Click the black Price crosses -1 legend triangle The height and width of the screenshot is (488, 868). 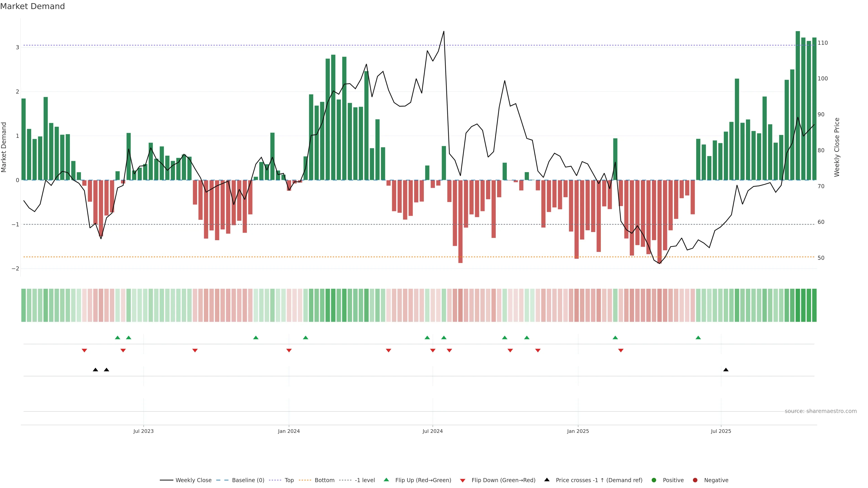coord(547,480)
